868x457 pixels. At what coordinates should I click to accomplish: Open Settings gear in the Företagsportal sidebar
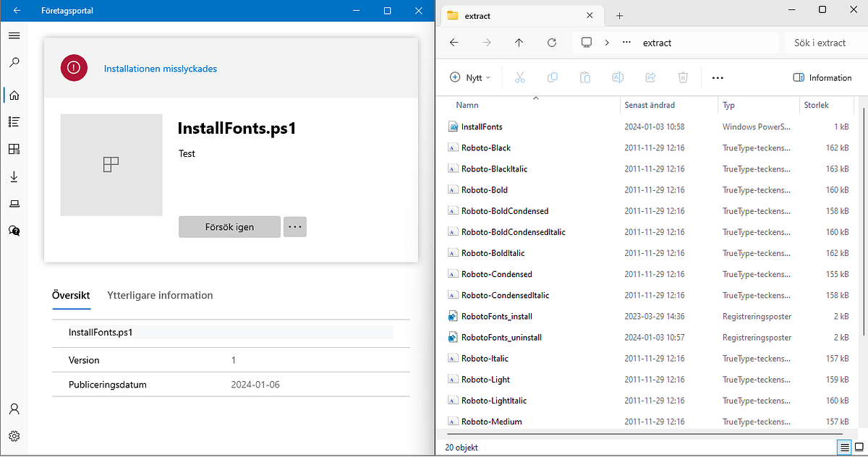[14, 435]
